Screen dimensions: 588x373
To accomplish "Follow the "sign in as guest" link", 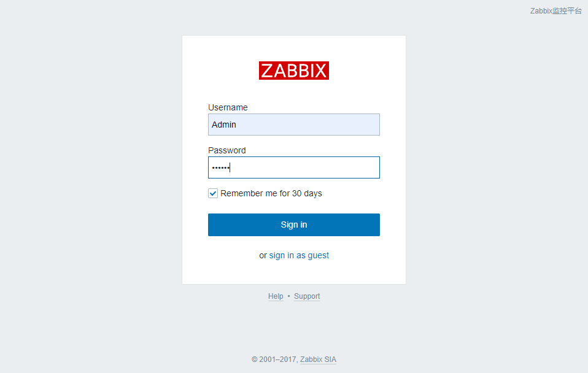I will [x=299, y=255].
